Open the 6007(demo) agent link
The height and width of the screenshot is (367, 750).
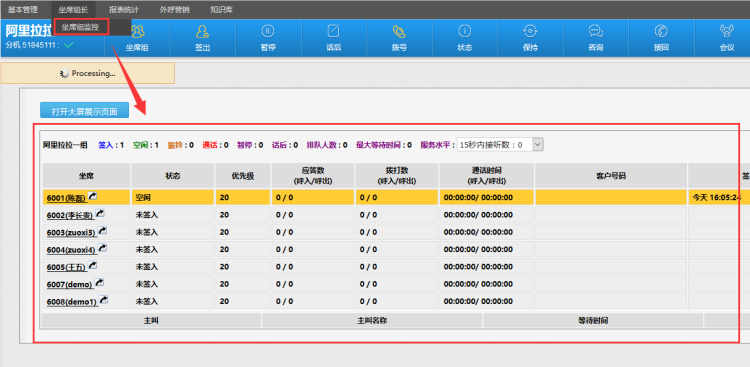[69, 285]
